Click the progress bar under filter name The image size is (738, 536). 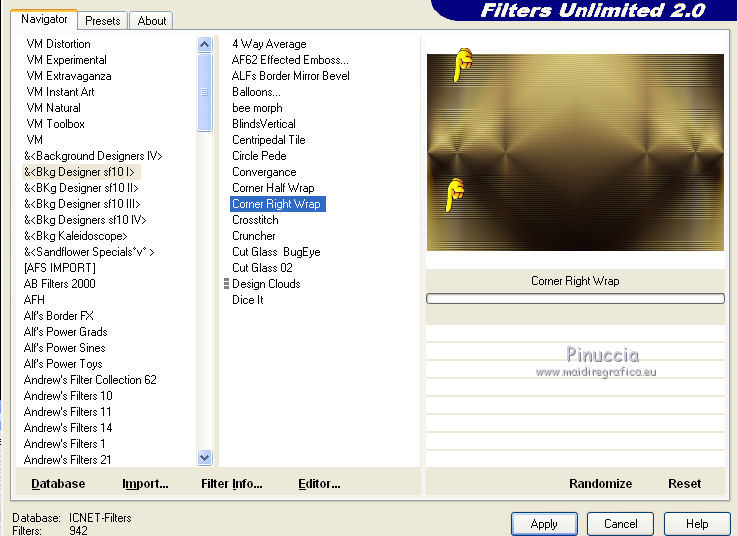click(x=575, y=298)
